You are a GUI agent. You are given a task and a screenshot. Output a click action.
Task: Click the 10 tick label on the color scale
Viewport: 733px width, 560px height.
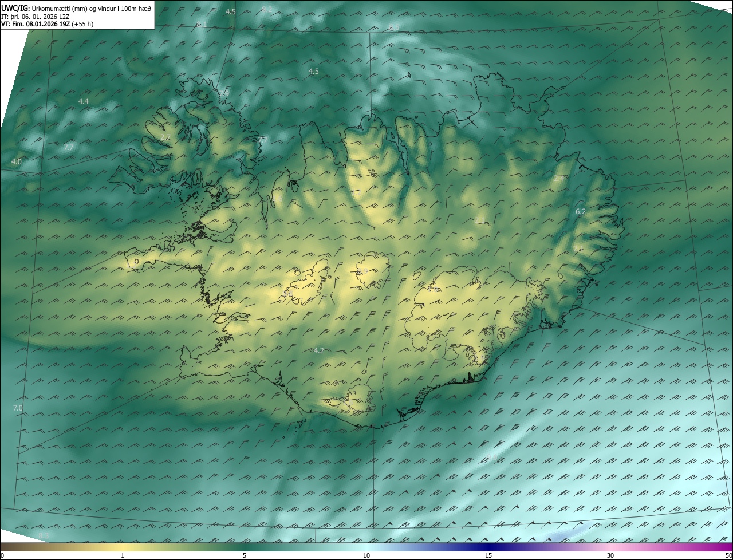[366, 555]
